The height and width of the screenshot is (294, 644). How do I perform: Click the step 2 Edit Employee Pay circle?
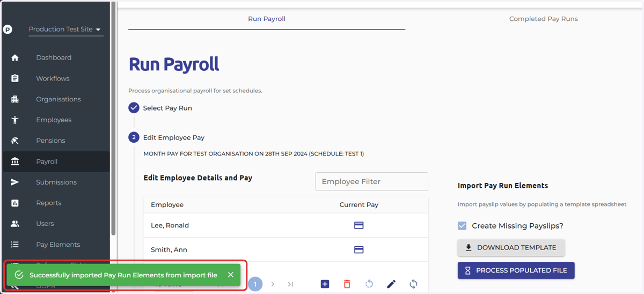(x=134, y=137)
